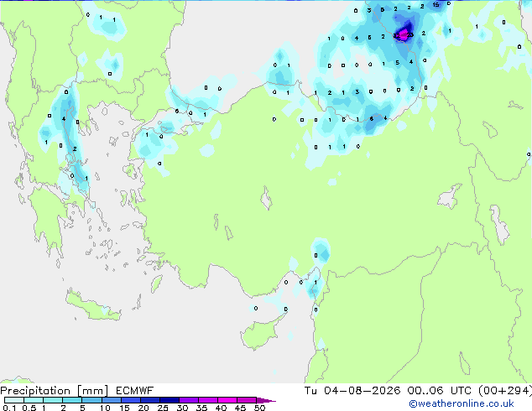532x411 pixels.
Task: Click the '10' legend label
Action: (105, 408)
